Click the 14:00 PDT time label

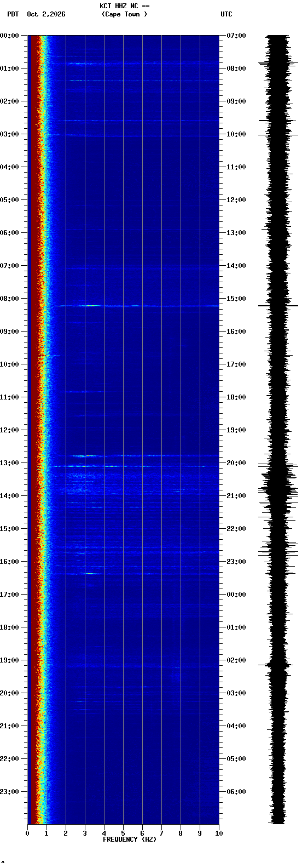tap(10, 496)
